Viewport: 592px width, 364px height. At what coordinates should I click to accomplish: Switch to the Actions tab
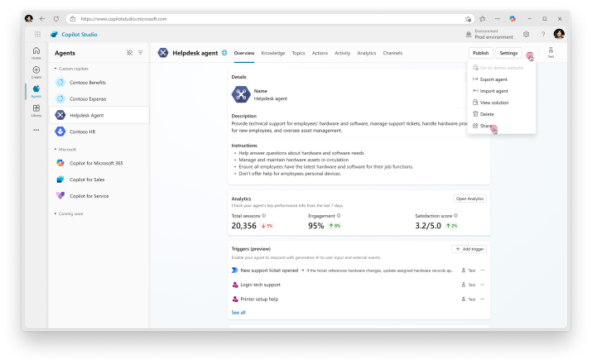(320, 53)
